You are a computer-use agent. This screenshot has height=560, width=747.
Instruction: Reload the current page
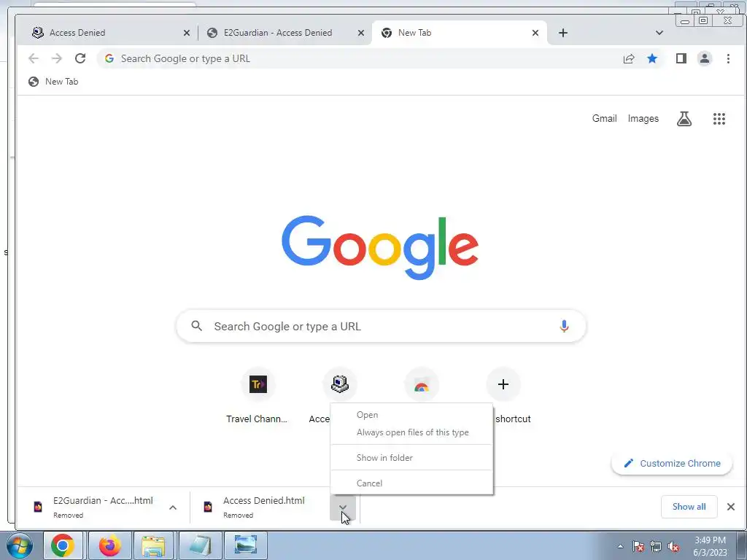[80, 58]
